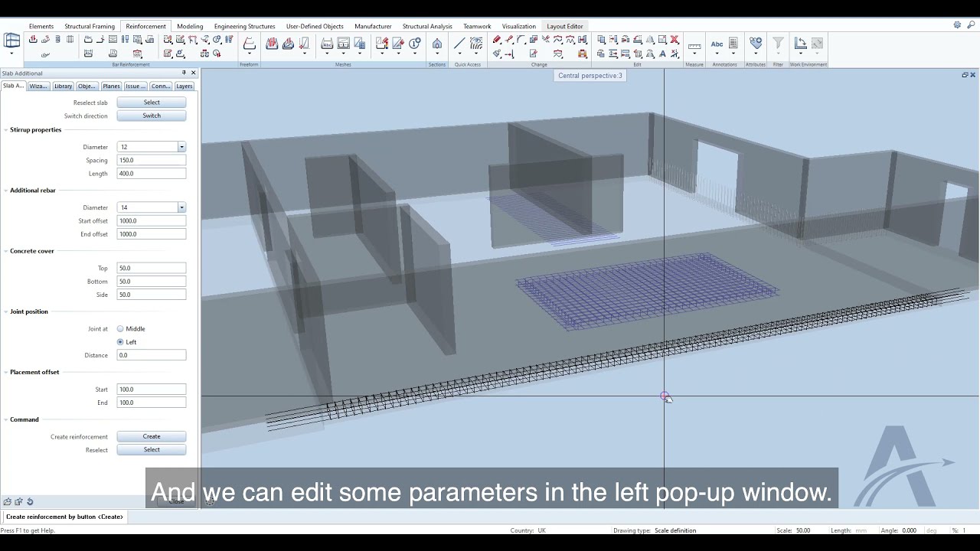Click the stirrup Spacing field 150.0

point(152,160)
